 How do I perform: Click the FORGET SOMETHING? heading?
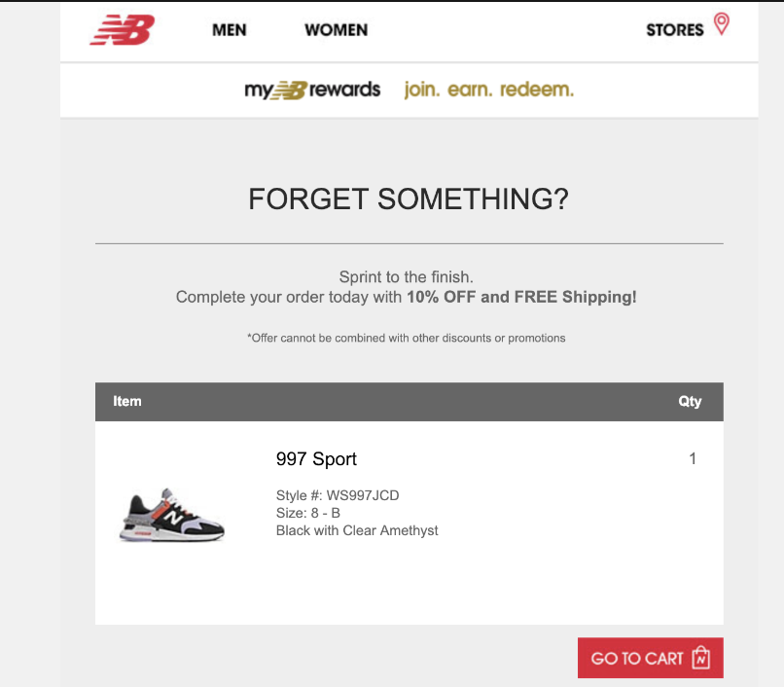point(409,199)
